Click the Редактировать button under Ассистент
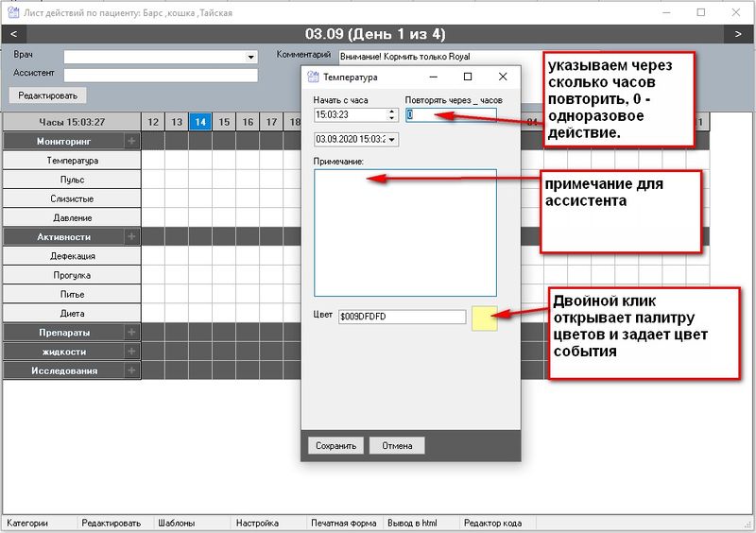The height and width of the screenshot is (533, 756). (47, 95)
